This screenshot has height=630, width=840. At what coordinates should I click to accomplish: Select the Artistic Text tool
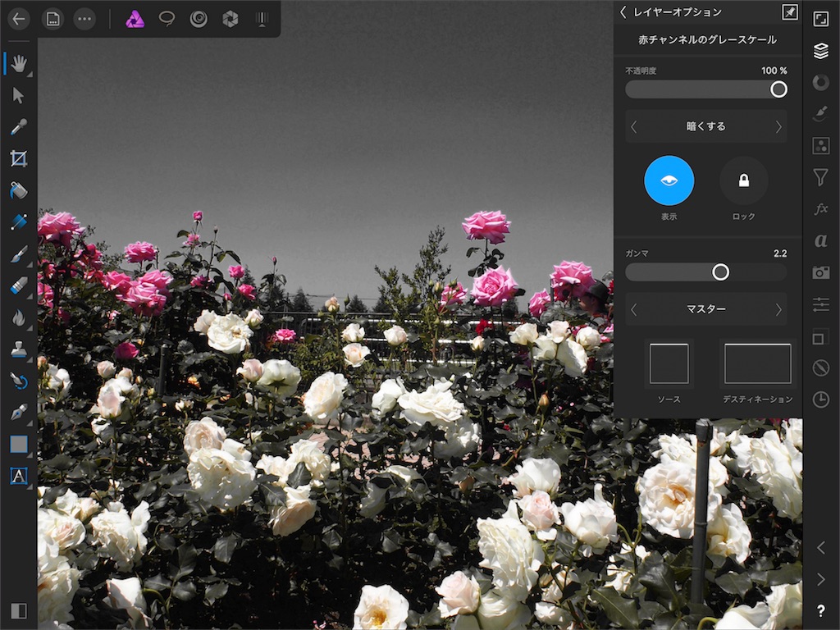click(x=19, y=476)
